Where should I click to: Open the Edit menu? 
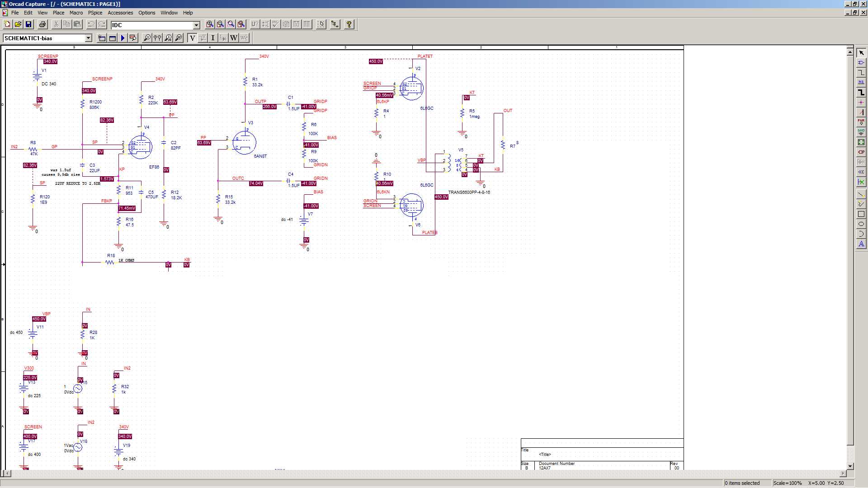click(x=28, y=13)
